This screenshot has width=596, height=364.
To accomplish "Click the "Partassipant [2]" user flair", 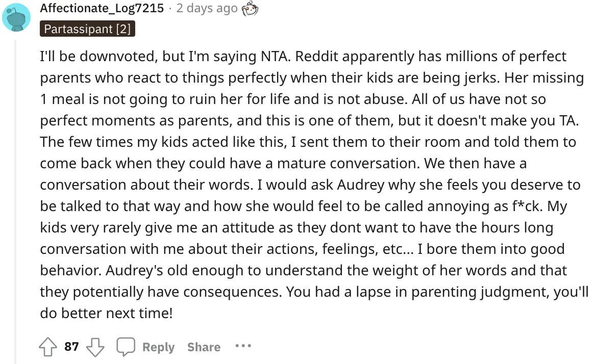I will (x=87, y=29).
